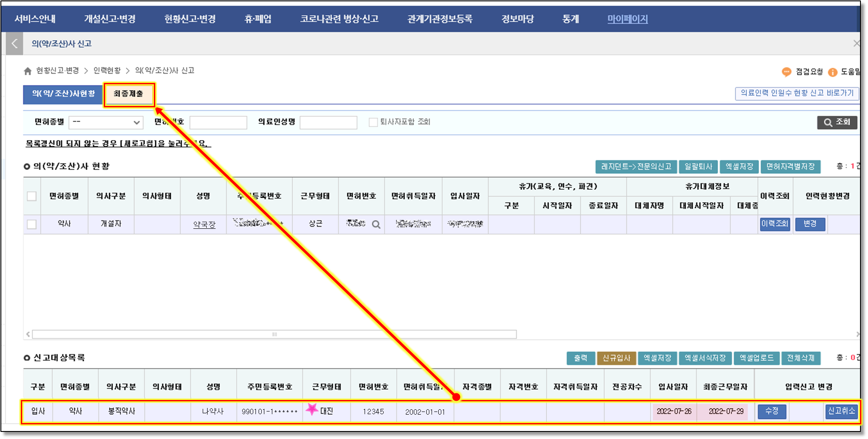Toggle the select-all checkbox in table header
The width and height of the screenshot is (868, 439).
pos(32,196)
